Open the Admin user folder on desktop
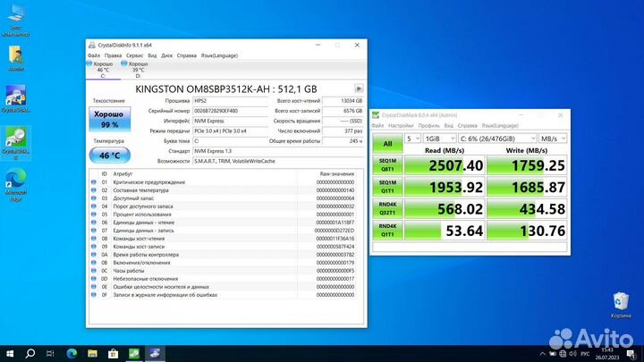Image resolution: width=644 pixels, height=362 pixels. pyautogui.click(x=15, y=58)
